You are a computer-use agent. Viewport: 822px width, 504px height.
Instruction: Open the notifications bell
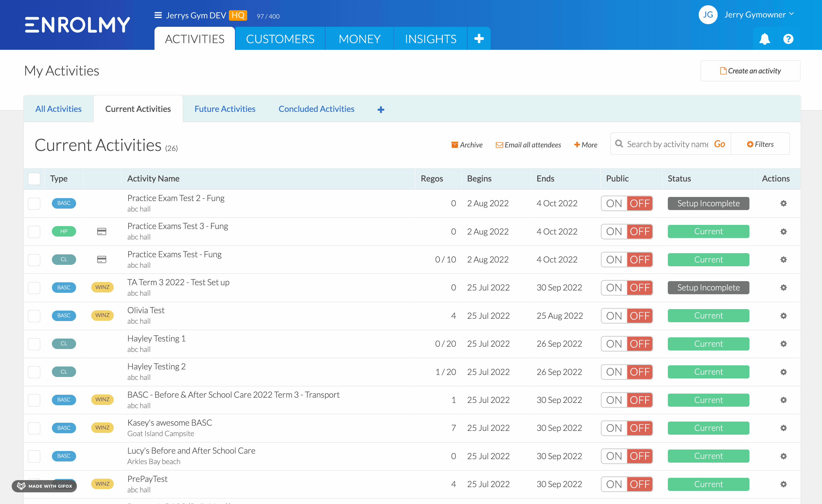tap(764, 39)
